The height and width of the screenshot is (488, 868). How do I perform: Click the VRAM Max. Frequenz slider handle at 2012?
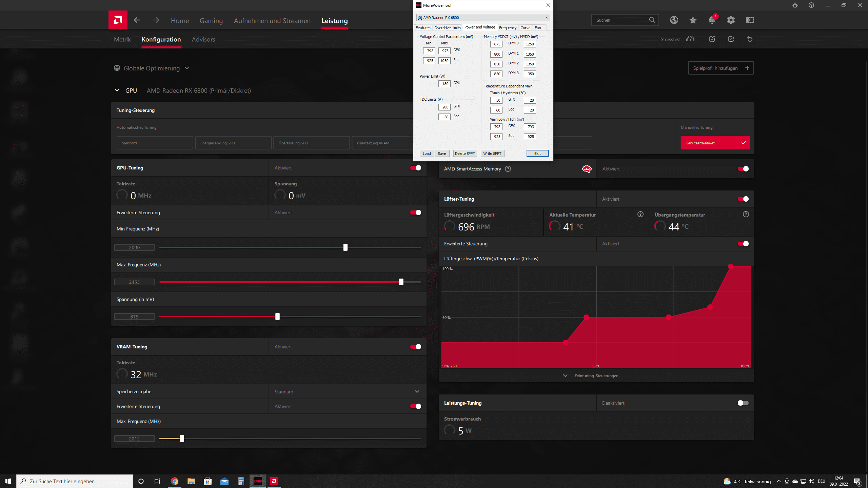[x=182, y=439]
